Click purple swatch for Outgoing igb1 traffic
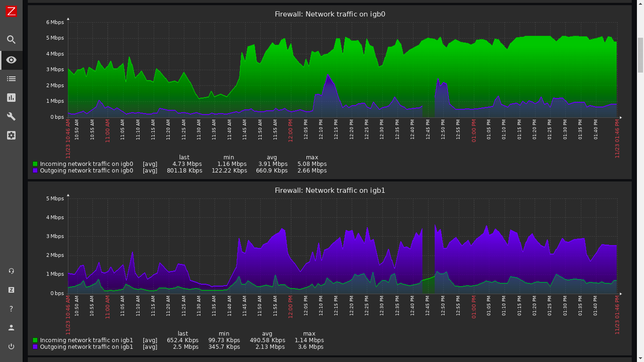This screenshot has height=362, width=644. [35, 347]
